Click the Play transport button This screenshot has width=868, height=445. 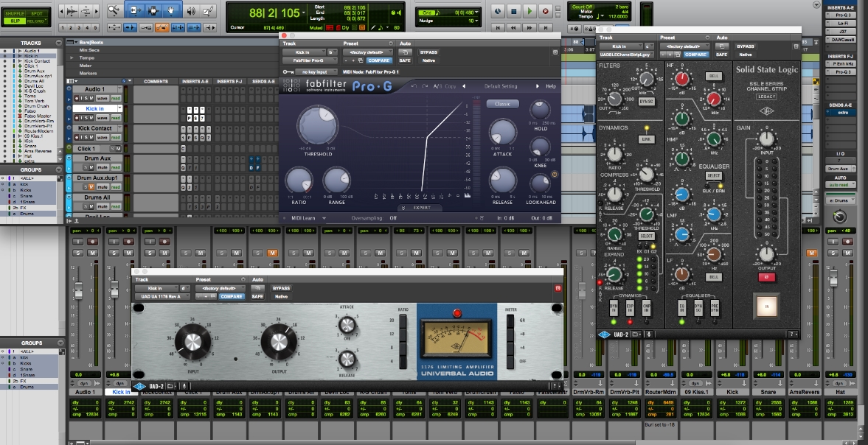530,10
